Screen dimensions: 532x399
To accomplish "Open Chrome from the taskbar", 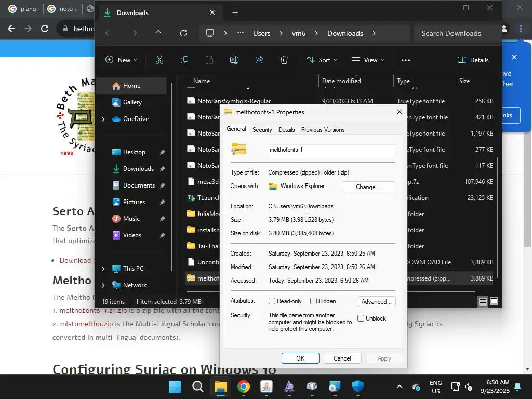I will click(x=243, y=387).
